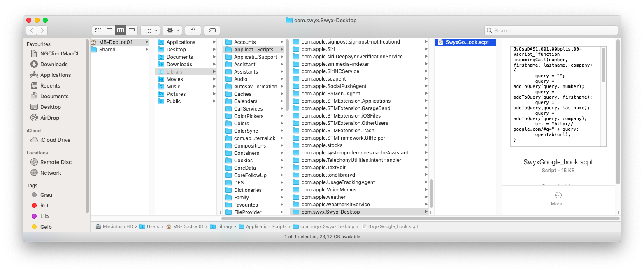Select Downloads in Favourites sidebar
644x272 pixels.
coord(53,65)
